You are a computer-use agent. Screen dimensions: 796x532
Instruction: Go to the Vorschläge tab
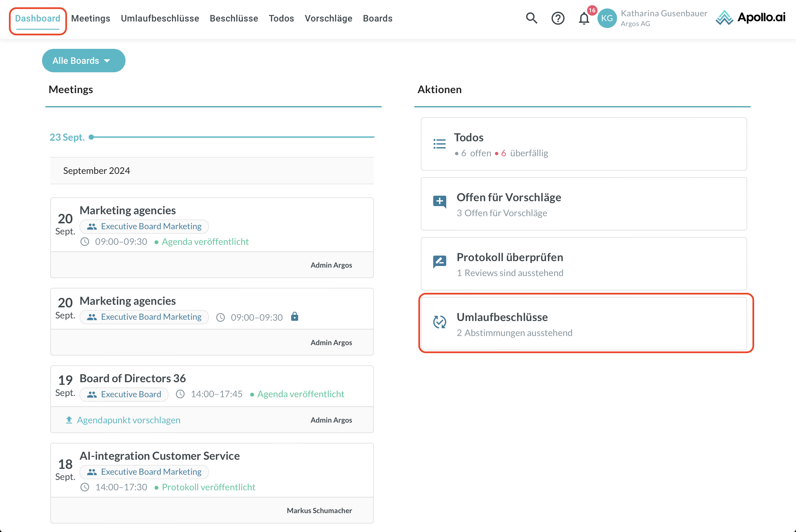coord(328,18)
